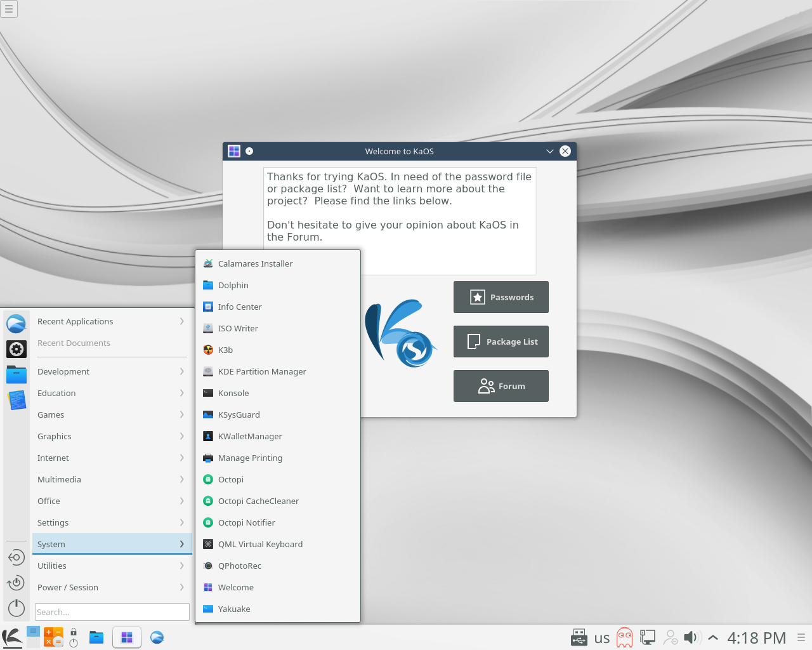Lock the screen using the taskbar padlock icon
Viewport: 812px width, 650px height.
pos(74,632)
